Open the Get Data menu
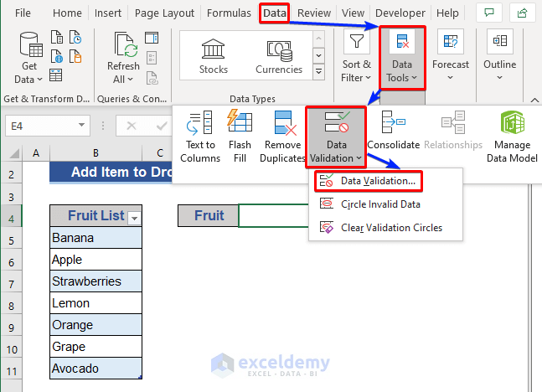Screen dimensions: 542x392 (x=29, y=58)
